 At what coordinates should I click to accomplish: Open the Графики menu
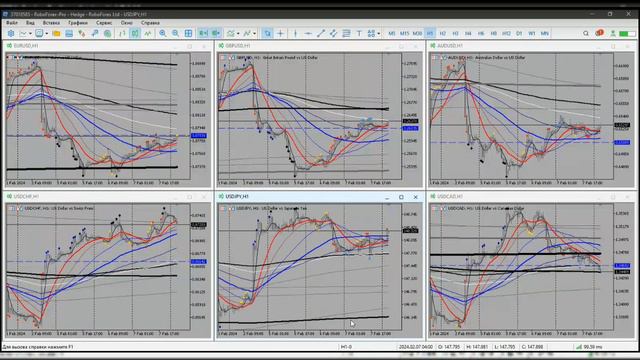point(78,23)
